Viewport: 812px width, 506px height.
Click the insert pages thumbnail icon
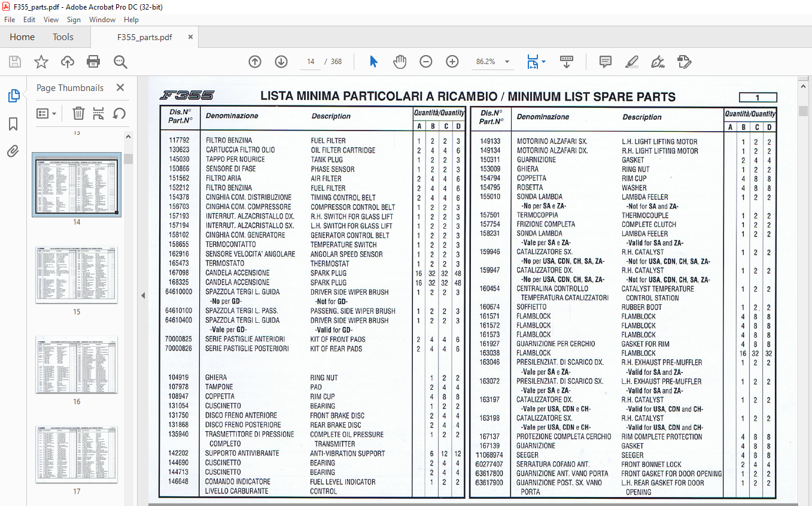[x=99, y=113]
